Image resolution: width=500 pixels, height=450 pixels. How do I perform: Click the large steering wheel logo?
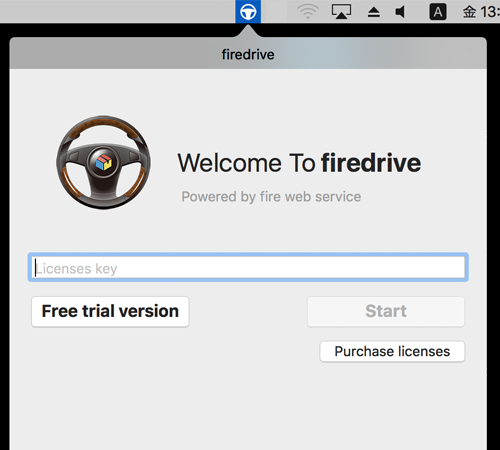tap(104, 163)
